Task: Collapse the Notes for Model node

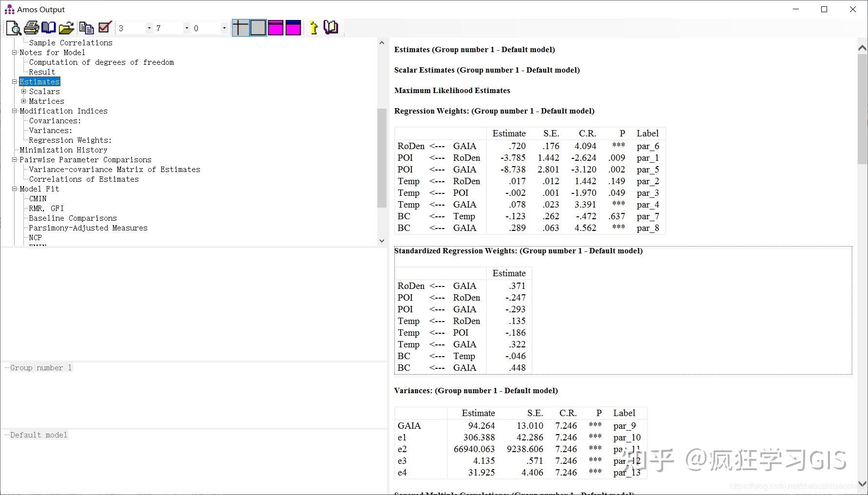Action: (x=15, y=52)
